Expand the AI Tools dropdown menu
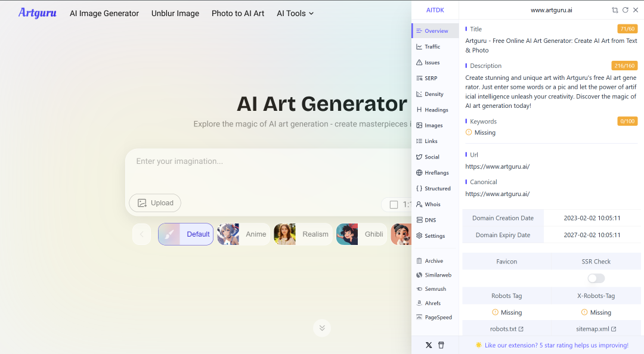Screen dimensions: 644x354 [295, 14]
